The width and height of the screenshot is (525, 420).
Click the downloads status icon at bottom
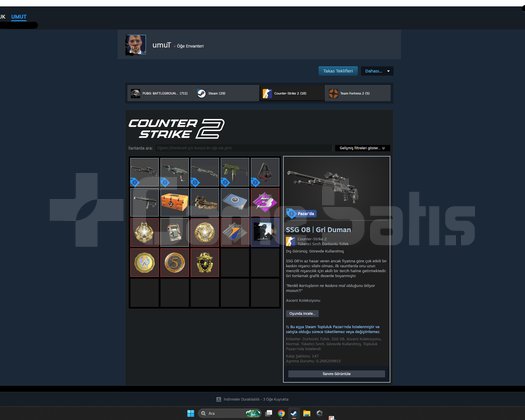pyautogui.click(x=219, y=399)
